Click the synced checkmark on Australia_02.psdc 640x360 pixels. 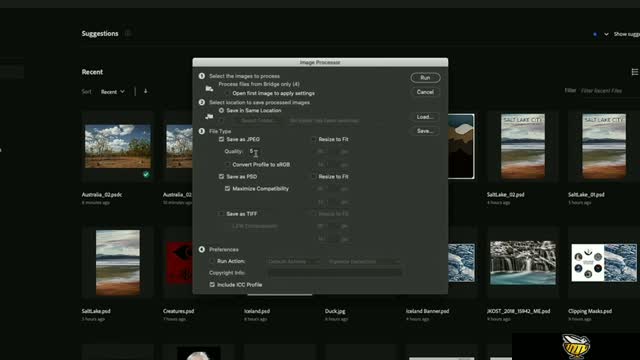tap(146, 174)
